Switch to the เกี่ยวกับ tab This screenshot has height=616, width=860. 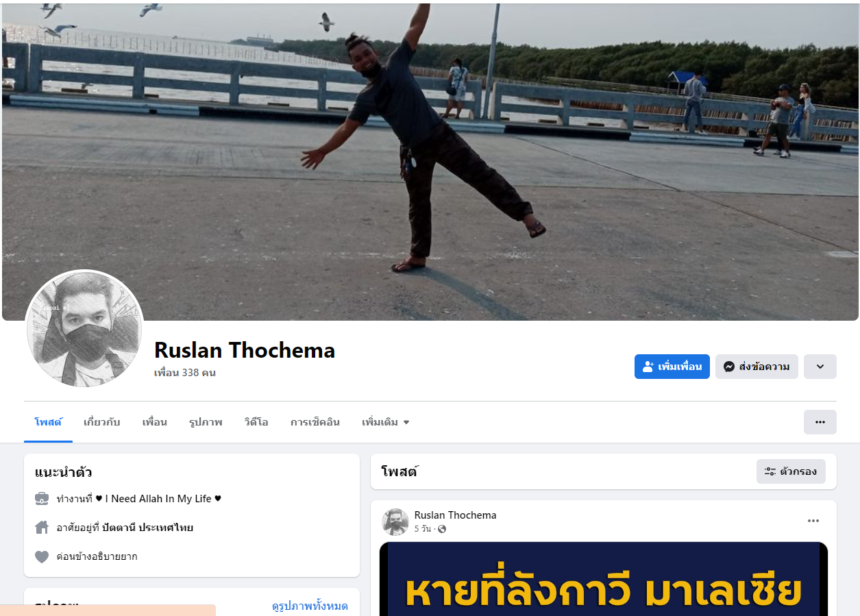(x=101, y=422)
